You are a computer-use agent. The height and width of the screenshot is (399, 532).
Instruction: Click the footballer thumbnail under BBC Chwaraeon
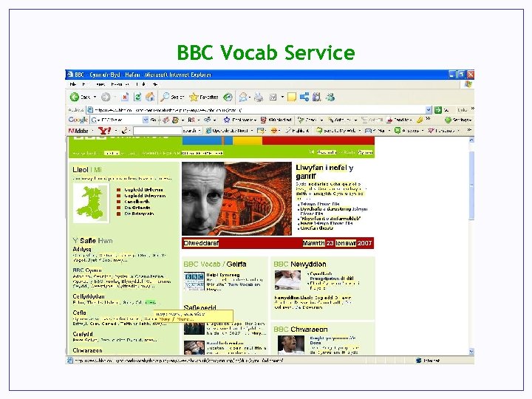click(x=291, y=345)
